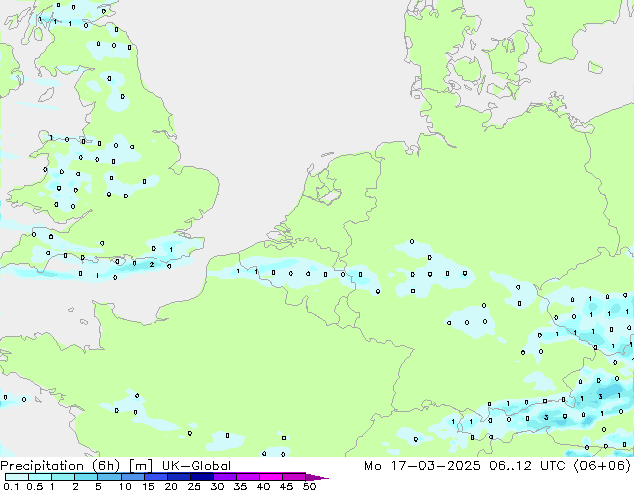The image size is (634, 490).
Task: Click the 1–2 legend color swatch
Action: (63, 477)
